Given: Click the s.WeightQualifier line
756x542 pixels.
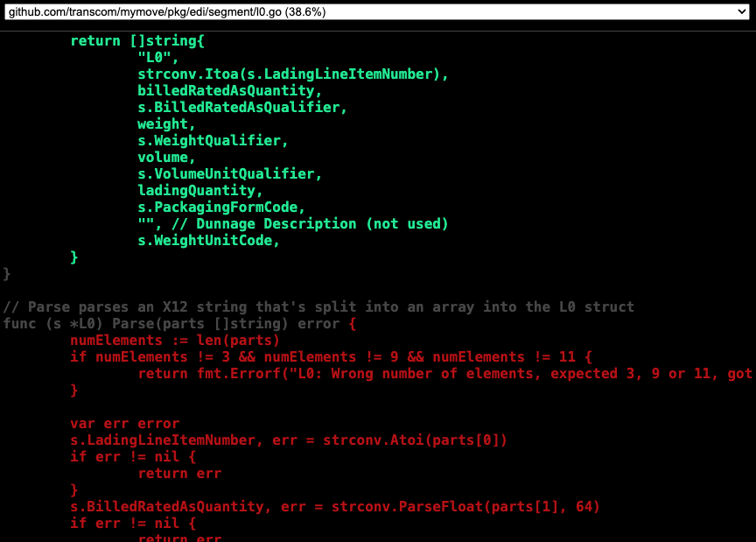Looking at the screenshot, I should (213, 141).
